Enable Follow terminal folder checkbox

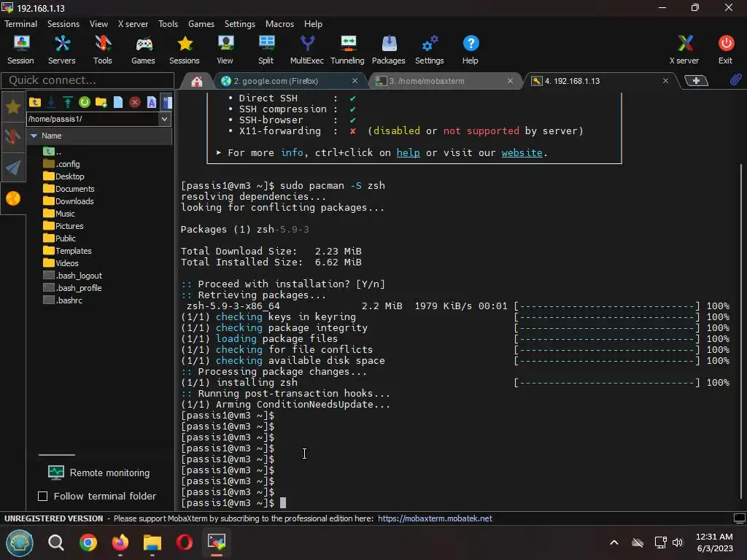(x=43, y=496)
